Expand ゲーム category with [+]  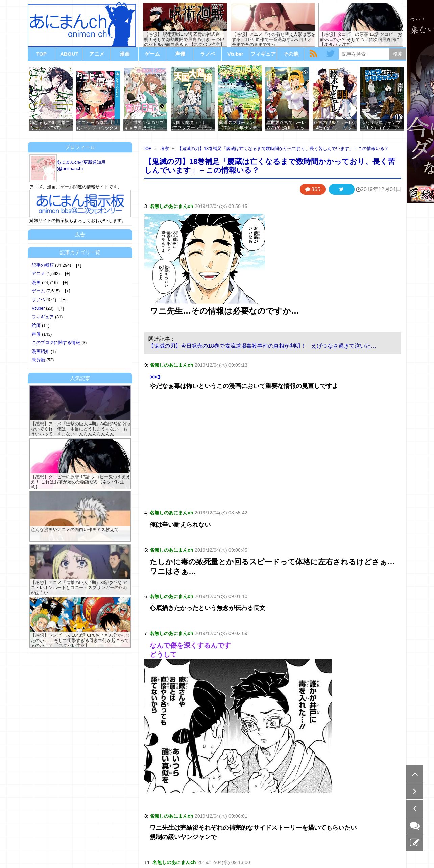(68, 291)
